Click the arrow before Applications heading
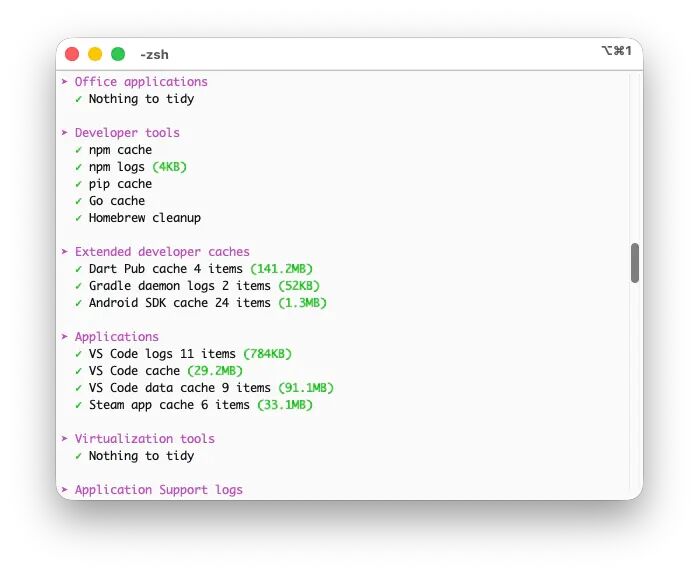 [65, 336]
